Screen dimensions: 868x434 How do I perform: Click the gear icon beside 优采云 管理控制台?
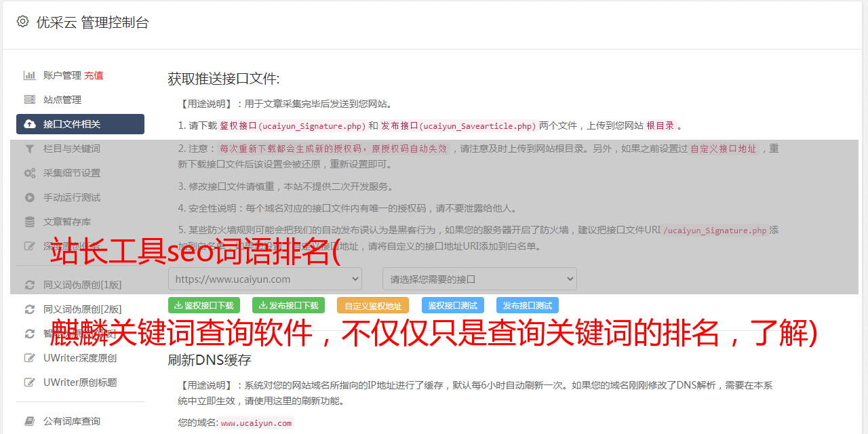[x=23, y=22]
